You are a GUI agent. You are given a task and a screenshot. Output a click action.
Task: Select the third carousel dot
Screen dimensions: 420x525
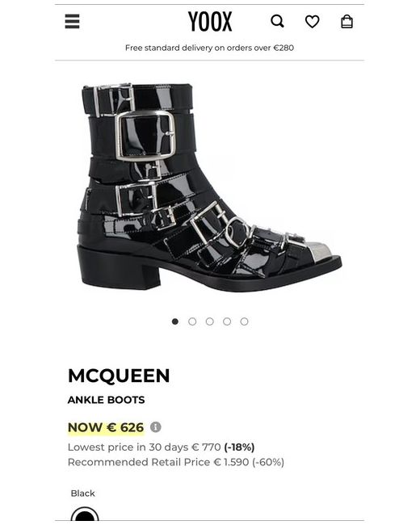pyautogui.click(x=210, y=321)
